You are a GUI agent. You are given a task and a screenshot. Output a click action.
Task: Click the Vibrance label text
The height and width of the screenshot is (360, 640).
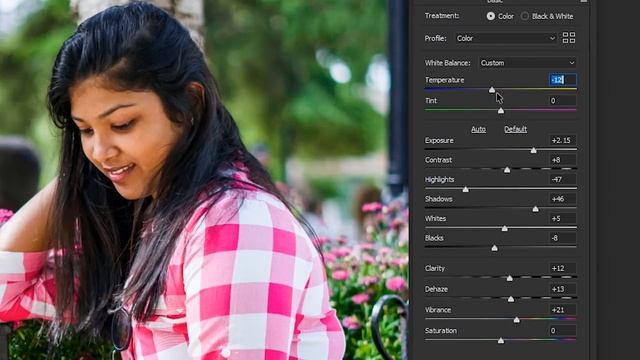438,310
